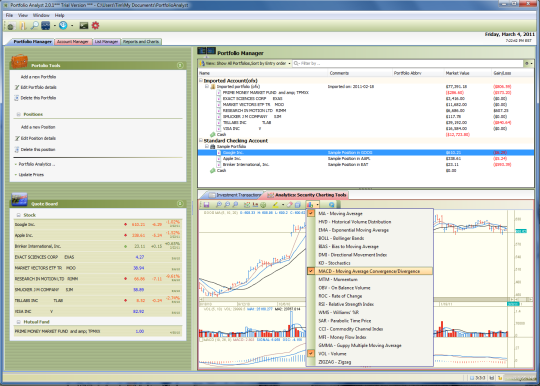
Task: Enable EMA - Exponential Moving Average
Action: (x=370, y=230)
